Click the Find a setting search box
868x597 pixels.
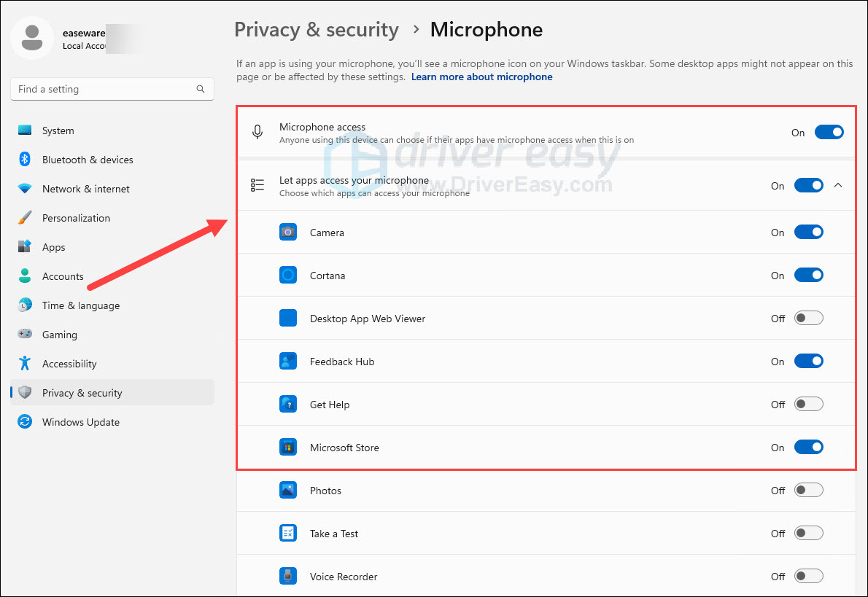point(112,89)
